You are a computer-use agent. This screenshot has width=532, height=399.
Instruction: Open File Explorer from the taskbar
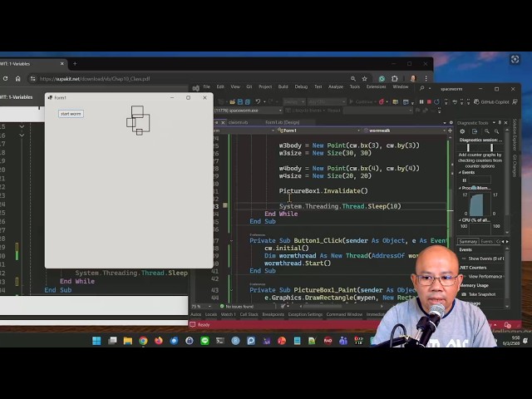click(128, 341)
